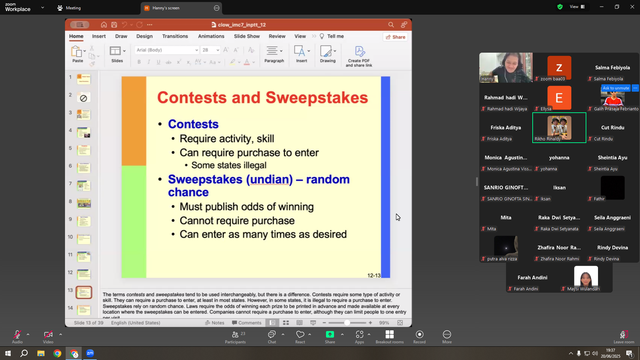Screen dimensions: 640x360
Task: Toggle Bold formatting
Action: [139, 62]
